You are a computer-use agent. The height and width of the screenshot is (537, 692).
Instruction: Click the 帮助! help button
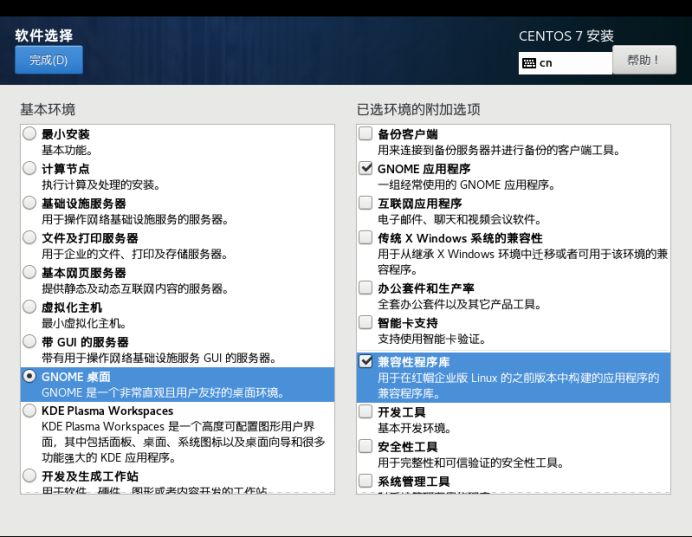(643, 60)
